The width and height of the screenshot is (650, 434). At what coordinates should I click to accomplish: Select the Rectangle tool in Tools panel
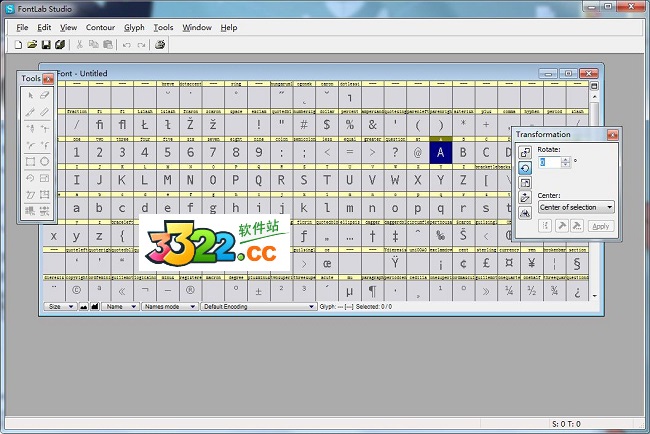click(x=30, y=161)
